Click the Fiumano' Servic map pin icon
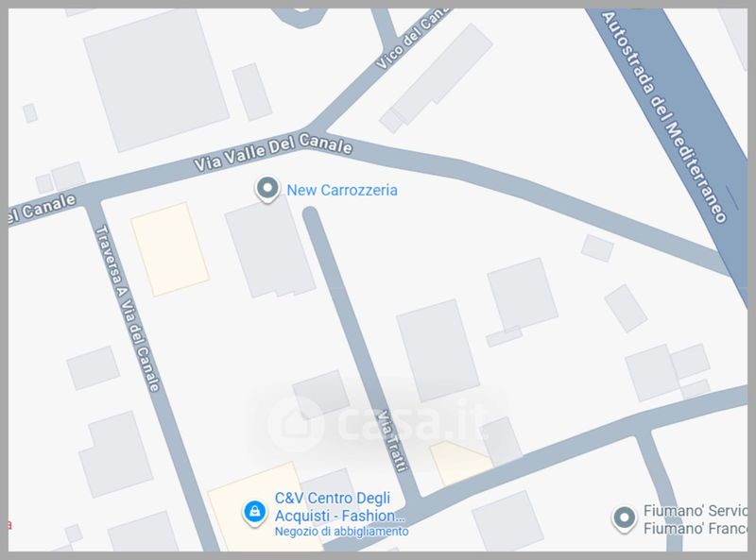This screenshot has height=560, width=756. (x=625, y=519)
